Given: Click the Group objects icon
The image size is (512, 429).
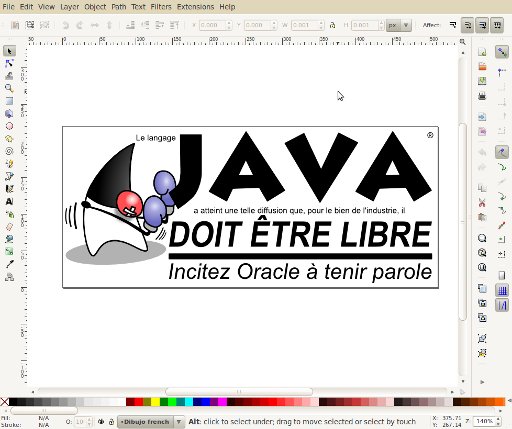Looking at the screenshot, I should click(x=482, y=338).
